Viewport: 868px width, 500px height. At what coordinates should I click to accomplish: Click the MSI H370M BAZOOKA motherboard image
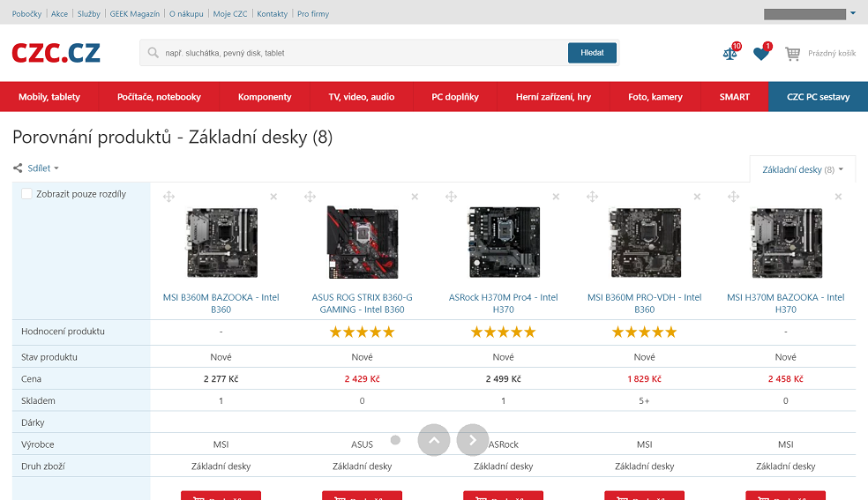coord(787,243)
